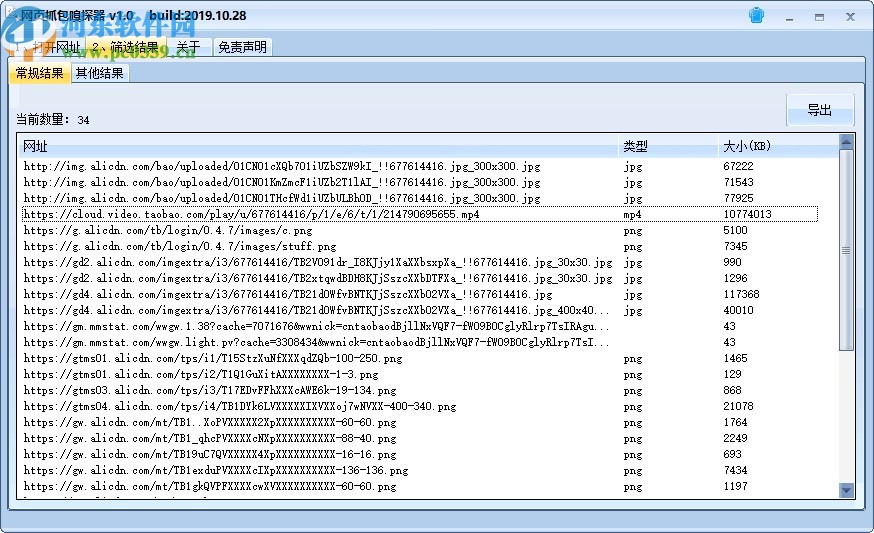Select the 常规结果 sub-tab
This screenshot has height=533, width=874.
point(39,73)
